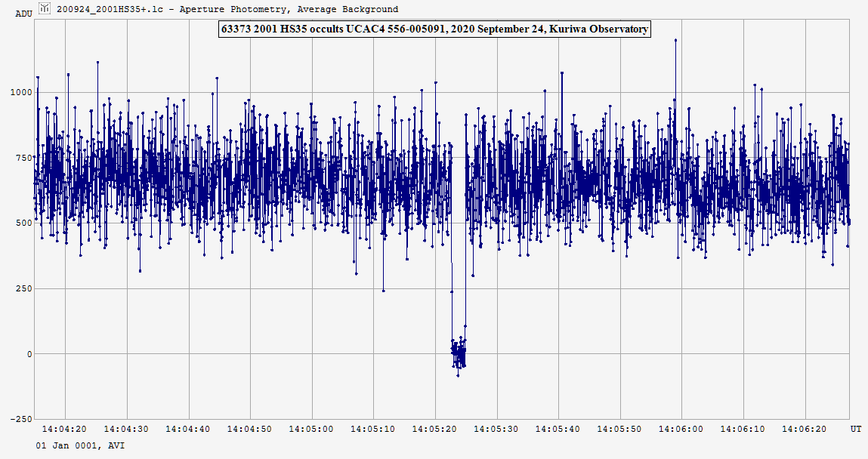The height and width of the screenshot is (459, 868).
Task: Click the y-axis value 0
Action: (x=29, y=354)
